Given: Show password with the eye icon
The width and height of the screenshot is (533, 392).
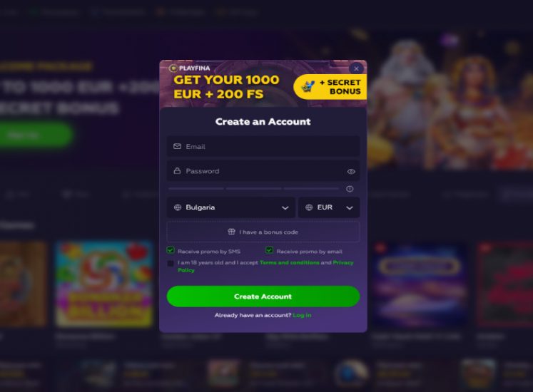Looking at the screenshot, I should [351, 172].
